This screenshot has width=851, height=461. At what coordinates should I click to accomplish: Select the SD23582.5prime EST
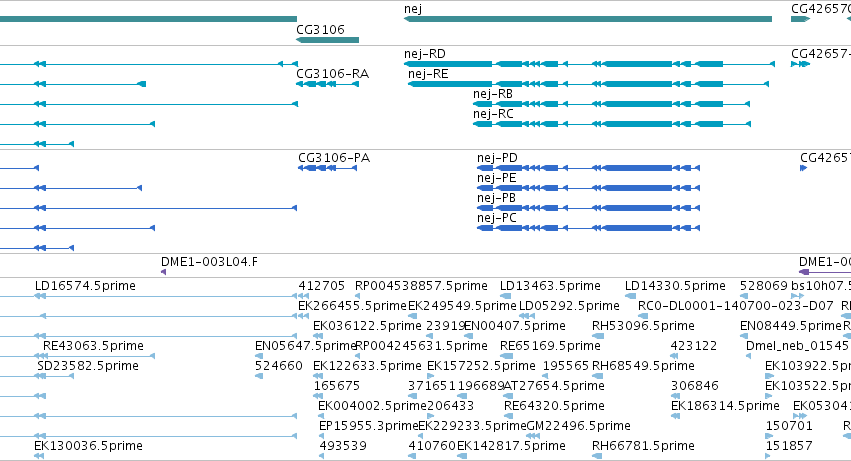(x=88, y=366)
